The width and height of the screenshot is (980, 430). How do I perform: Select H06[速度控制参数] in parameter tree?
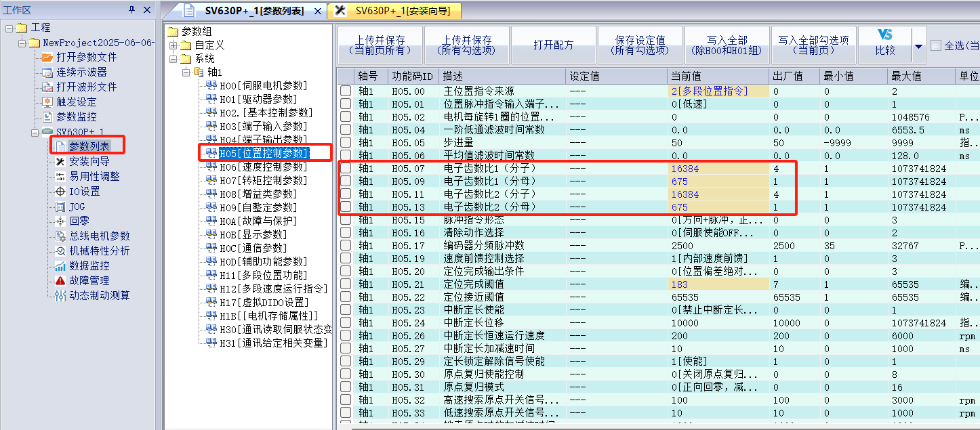(x=263, y=167)
